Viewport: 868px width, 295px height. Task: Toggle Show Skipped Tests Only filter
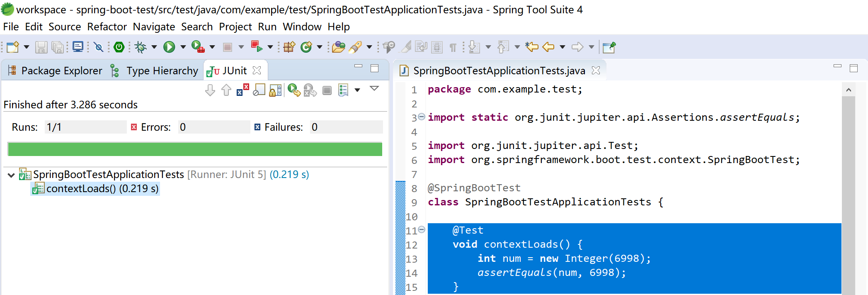pos(259,90)
